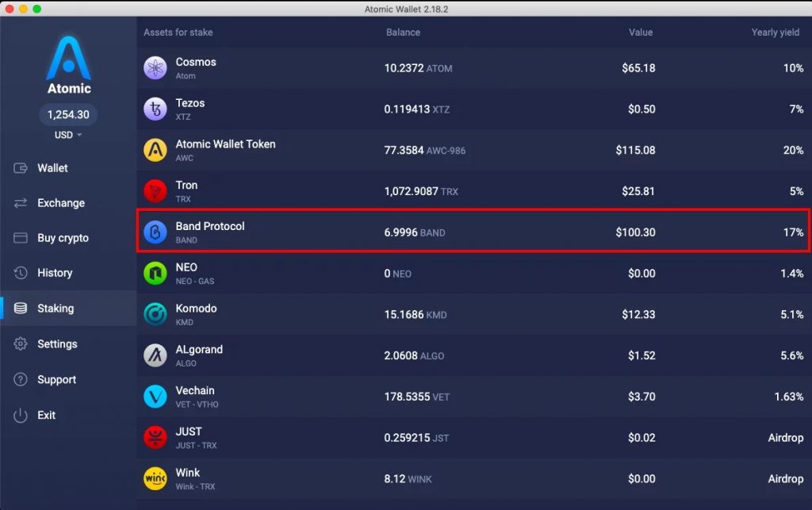Go to the Exchange section
The height and width of the screenshot is (510, 812).
pos(68,203)
